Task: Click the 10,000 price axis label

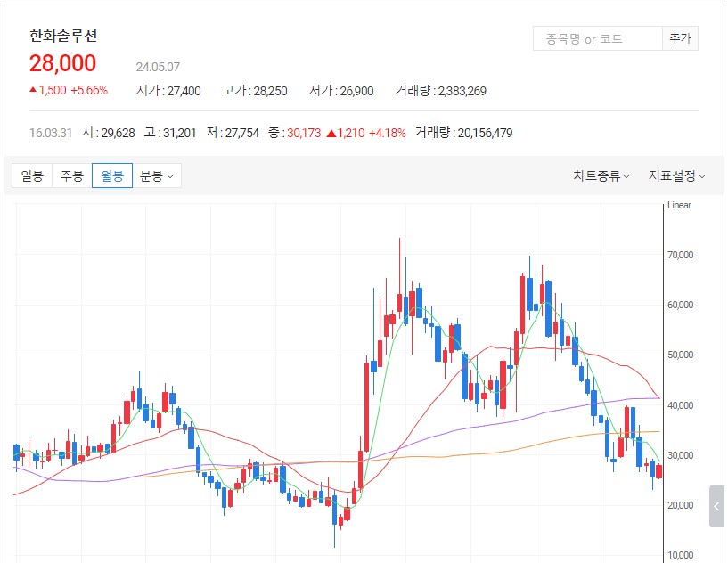Action: point(680,555)
